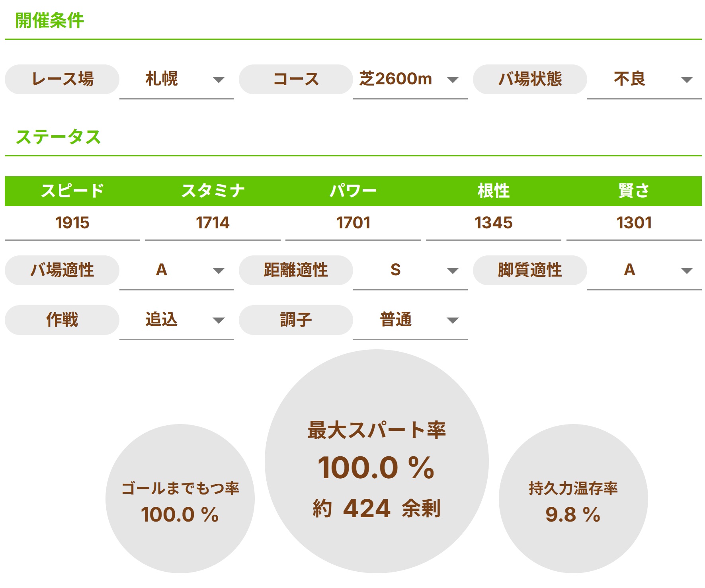Expand the コース dropdown showing 芝2600m
The image size is (705, 588).
point(410,80)
